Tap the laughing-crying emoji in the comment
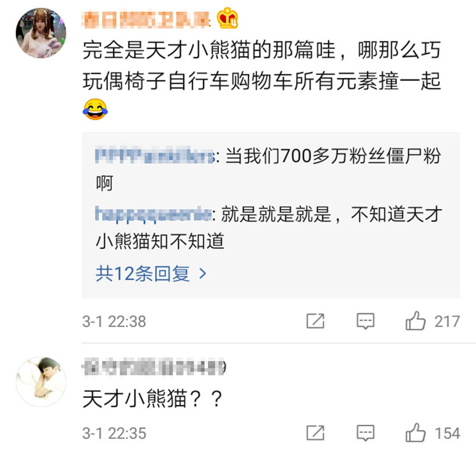Image resolution: width=476 pixels, height=452 pixels. pos(95,109)
